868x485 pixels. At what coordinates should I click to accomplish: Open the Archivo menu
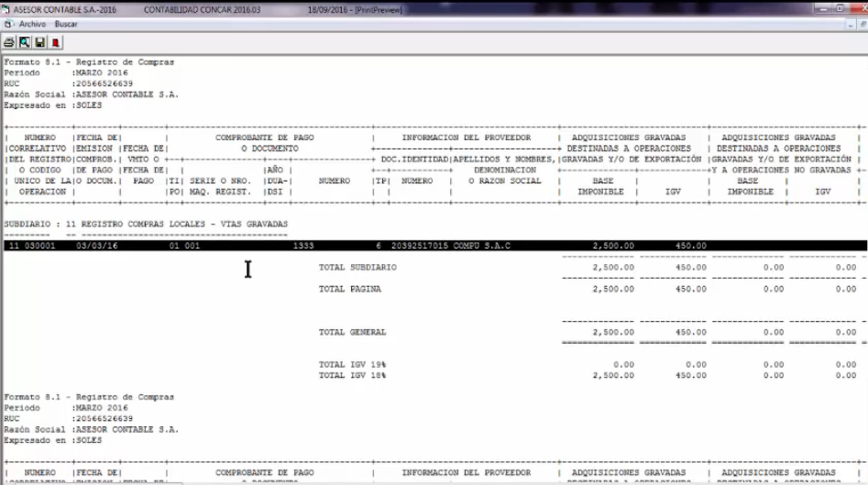[32, 25]
